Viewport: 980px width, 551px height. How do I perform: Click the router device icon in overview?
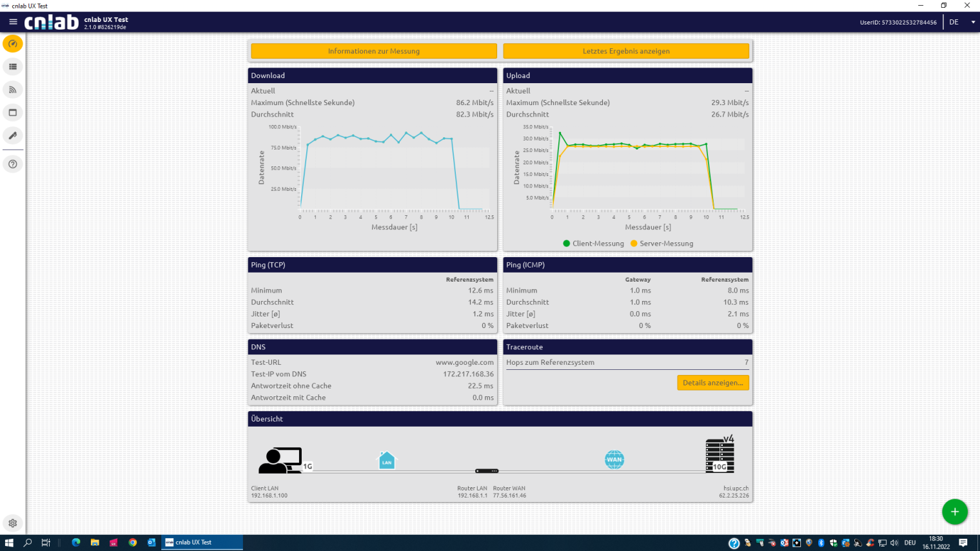tap(487, 471)
